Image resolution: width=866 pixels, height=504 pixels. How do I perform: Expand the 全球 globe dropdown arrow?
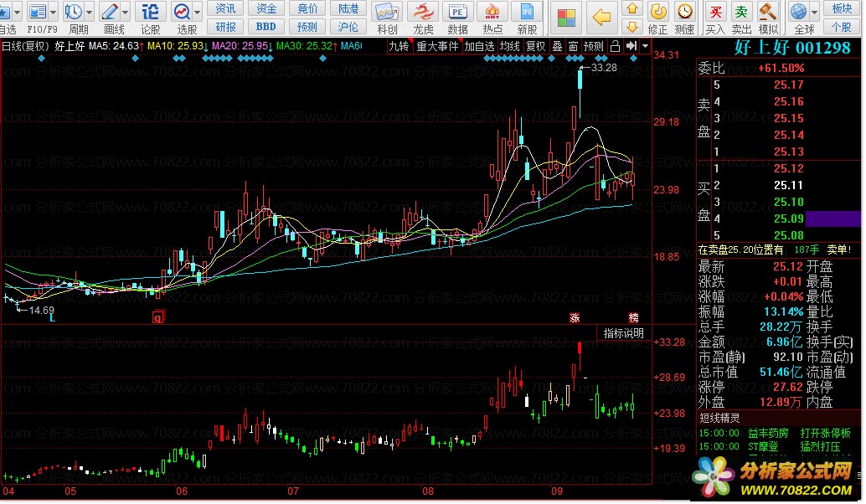pyautogui.click(x=814, y=12)
